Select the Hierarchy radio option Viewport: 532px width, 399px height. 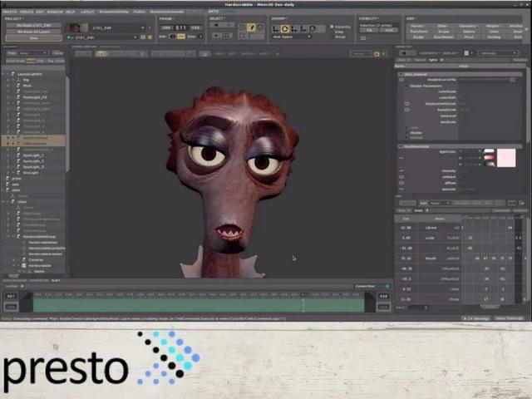pos(332,27)
